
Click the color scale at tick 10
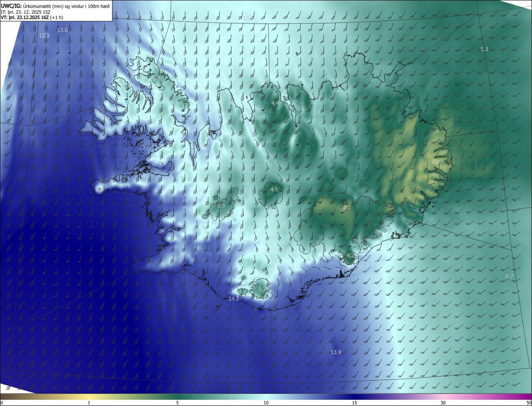pos(266,403)
